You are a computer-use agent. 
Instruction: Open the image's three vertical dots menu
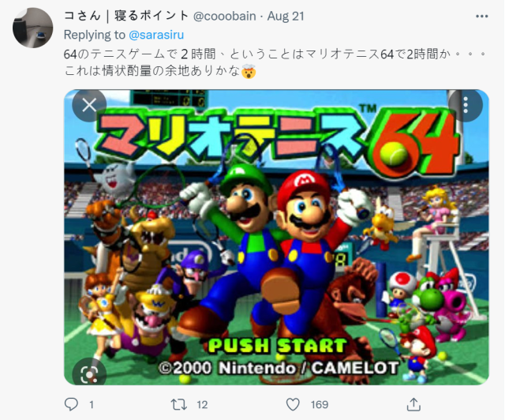(466, 105)
